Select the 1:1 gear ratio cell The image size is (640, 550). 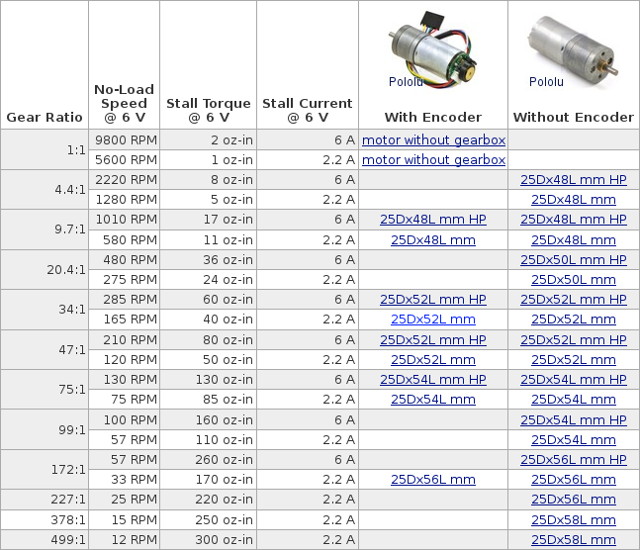(x=44, y=150)
